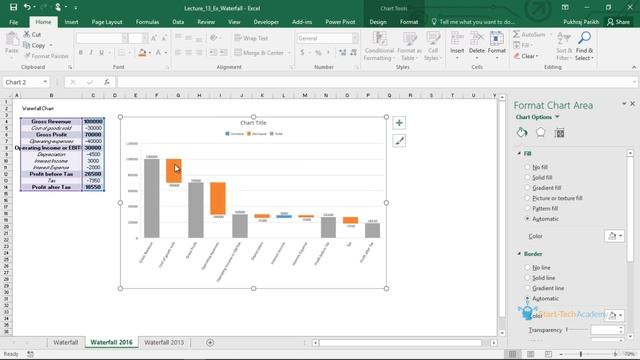This screenshot has width=640, height=360.
Task: Click the Paste clipboard icon
Action: click(12, 40)
